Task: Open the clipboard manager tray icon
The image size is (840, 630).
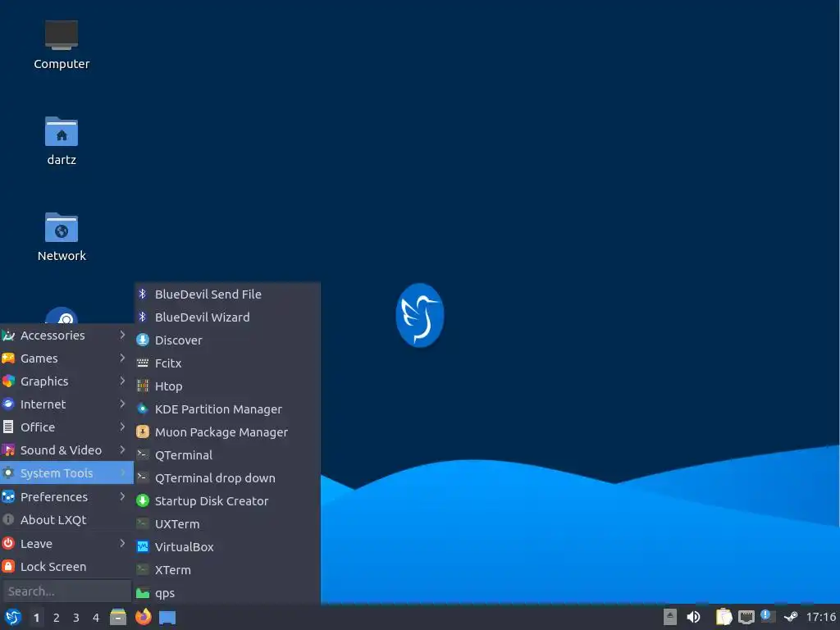Action: tap(724, 617)
